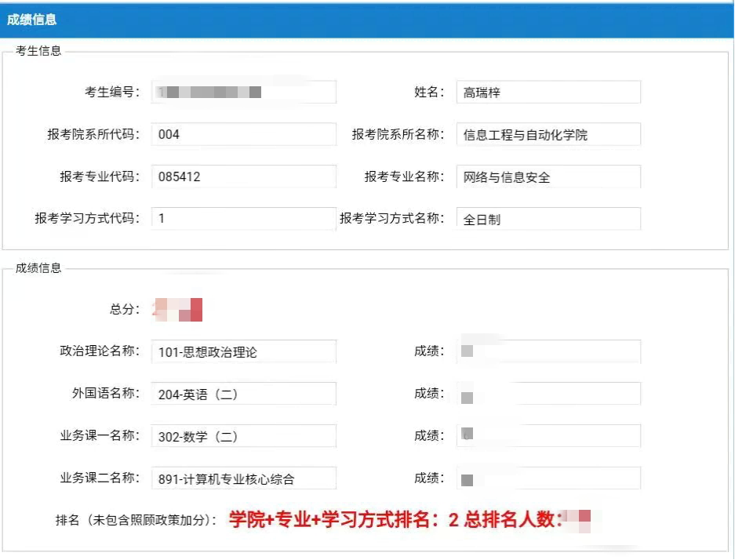Click the 101-思想政治理论 subject name field
Image resolution: width=735 pixels, height=560 pixels.
coord(243,351)
